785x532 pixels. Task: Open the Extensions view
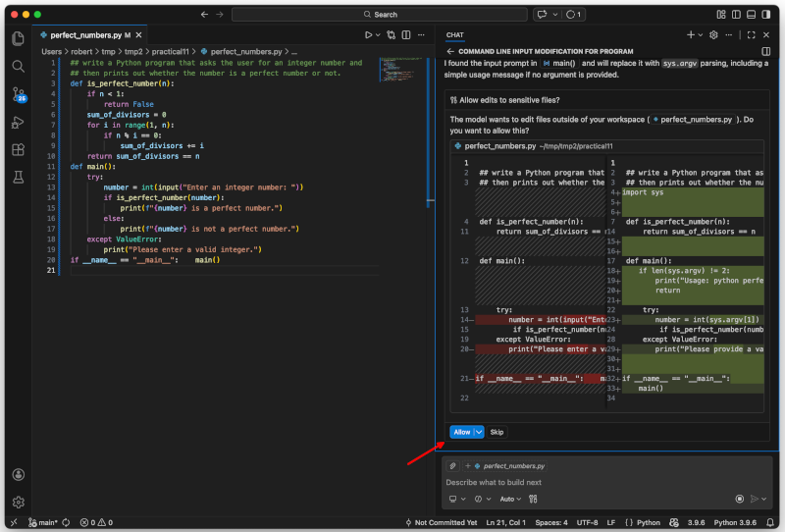[x=18, y=149]
